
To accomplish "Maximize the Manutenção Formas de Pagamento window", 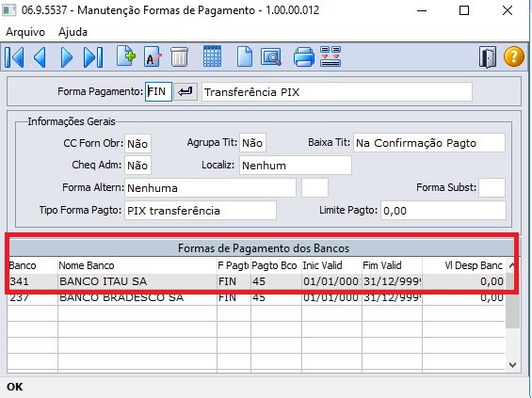I will (464, 10).
